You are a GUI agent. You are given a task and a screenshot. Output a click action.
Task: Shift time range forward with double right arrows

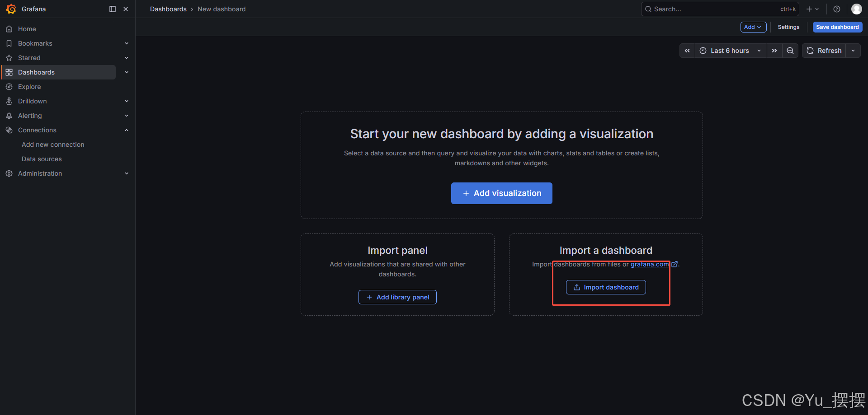tap(774, 51)
